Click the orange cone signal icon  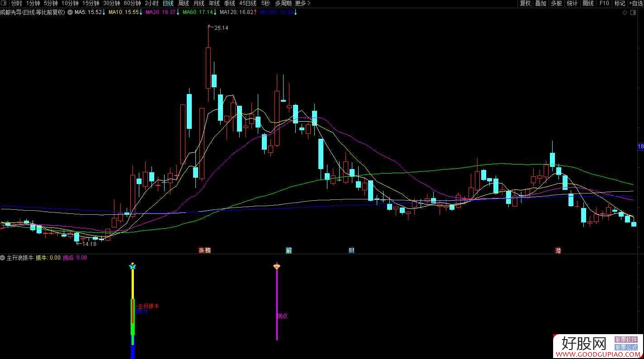coord(277,267)
